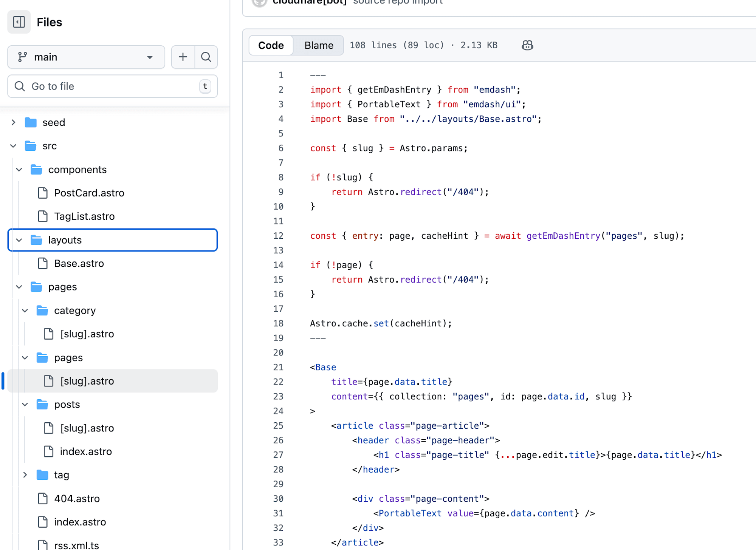This screenshot has height=550, width=756.
Task: Click the 't' shortcut badge in Go to file
Action: pyautogui.click(x=205, y=86)
